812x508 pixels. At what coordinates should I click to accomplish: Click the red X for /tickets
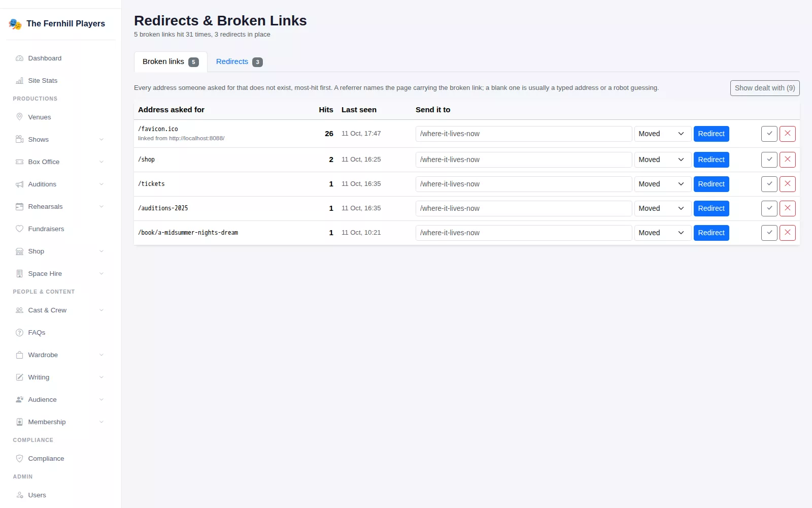pyautogui.click(x=788, y=184)
